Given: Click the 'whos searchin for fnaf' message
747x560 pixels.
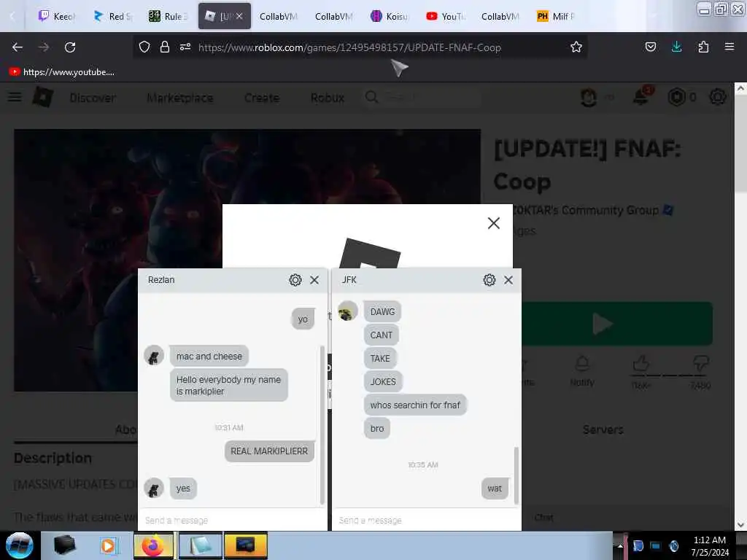Looking at the screenshot, I should coord(415,405).
